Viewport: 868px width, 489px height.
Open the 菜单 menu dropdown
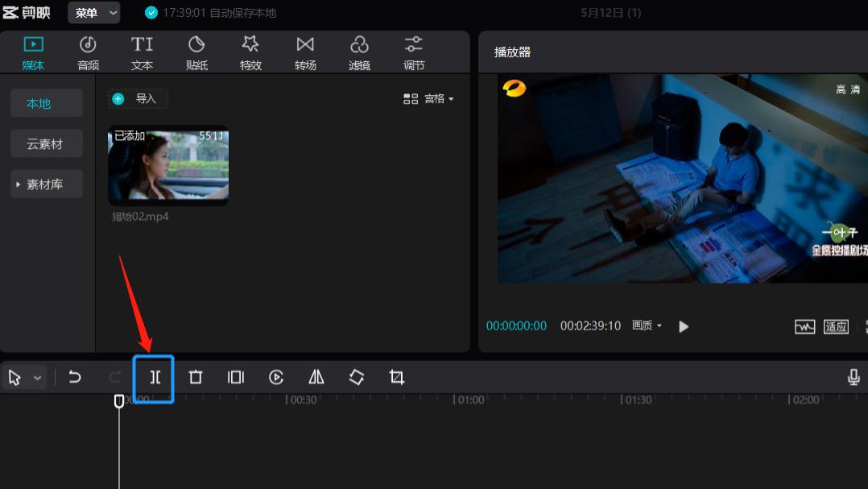point(94,12)
